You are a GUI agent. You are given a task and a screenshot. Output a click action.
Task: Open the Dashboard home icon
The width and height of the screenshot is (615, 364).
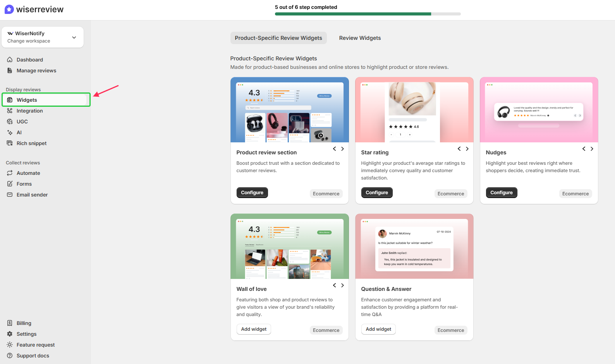click(x=10, y=60)
